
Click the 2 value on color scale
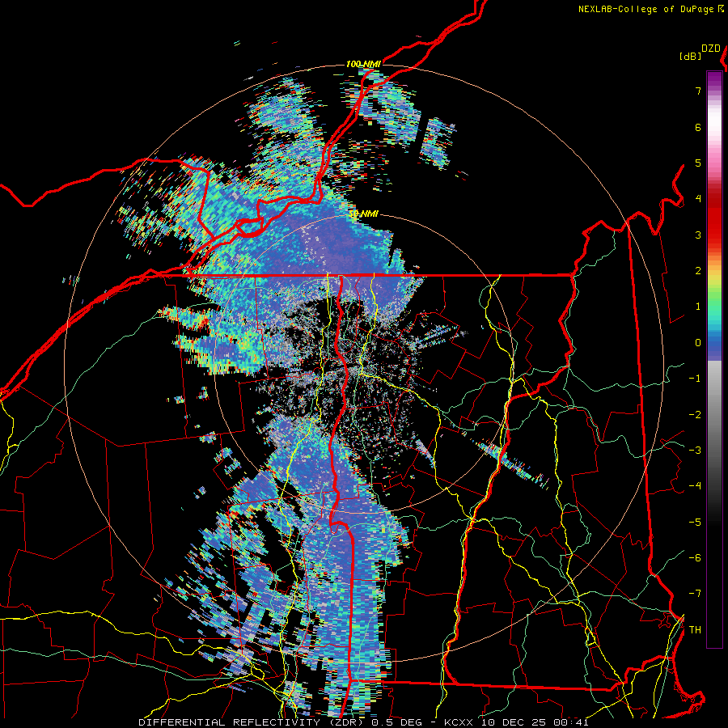pos(698,271)
